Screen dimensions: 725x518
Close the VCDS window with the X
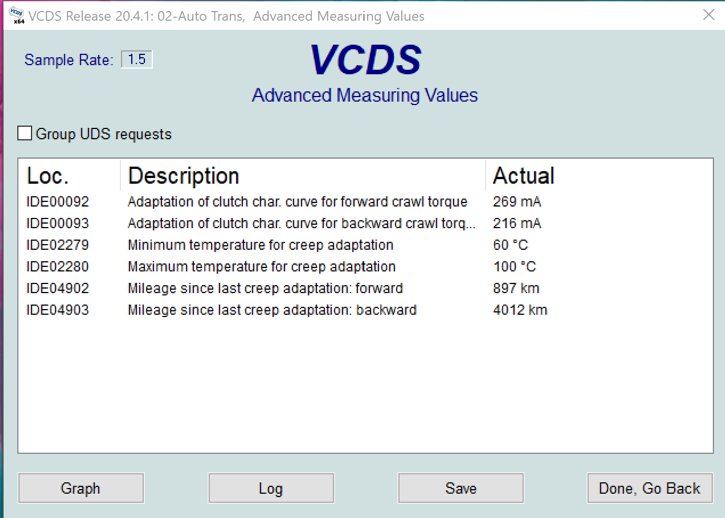coord(708,15)
